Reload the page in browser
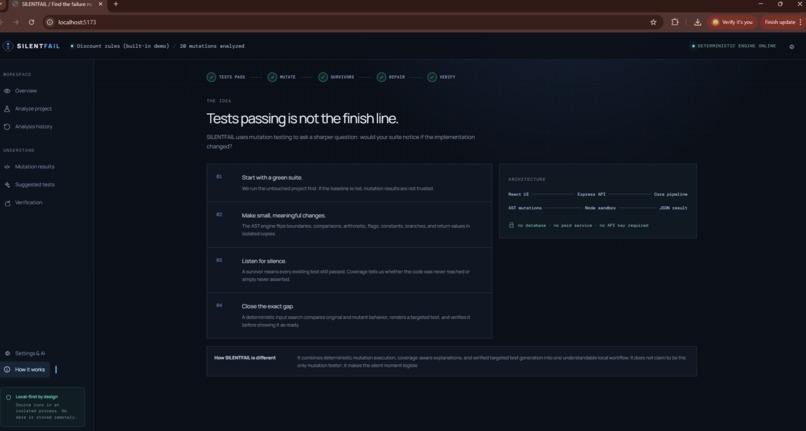806x431 pixels. pos(31,22)
